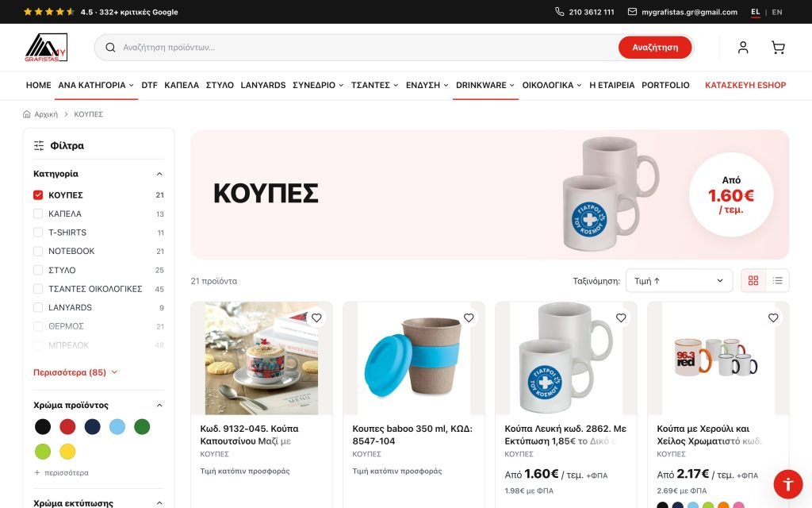Image resolution: width=812 pixels, height=508 pixels.
Task: Switch to list view layout
Action: click(x=777, y=280)
